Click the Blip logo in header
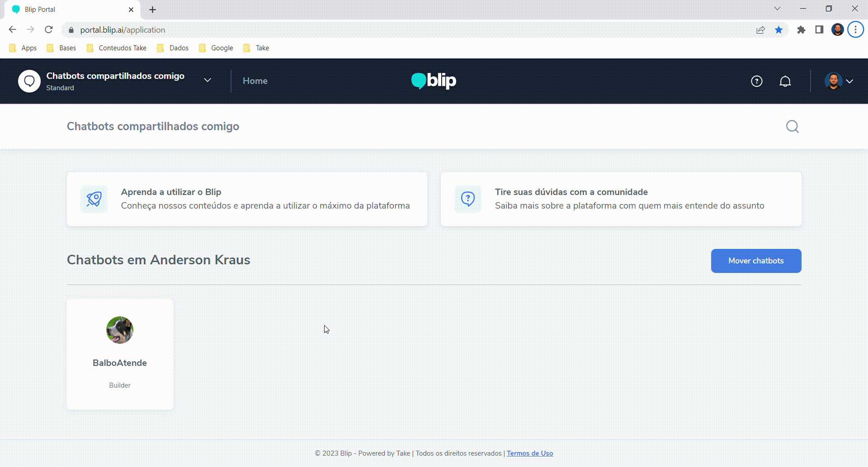This screenshot has height=467, width=868. pos(434,81)
